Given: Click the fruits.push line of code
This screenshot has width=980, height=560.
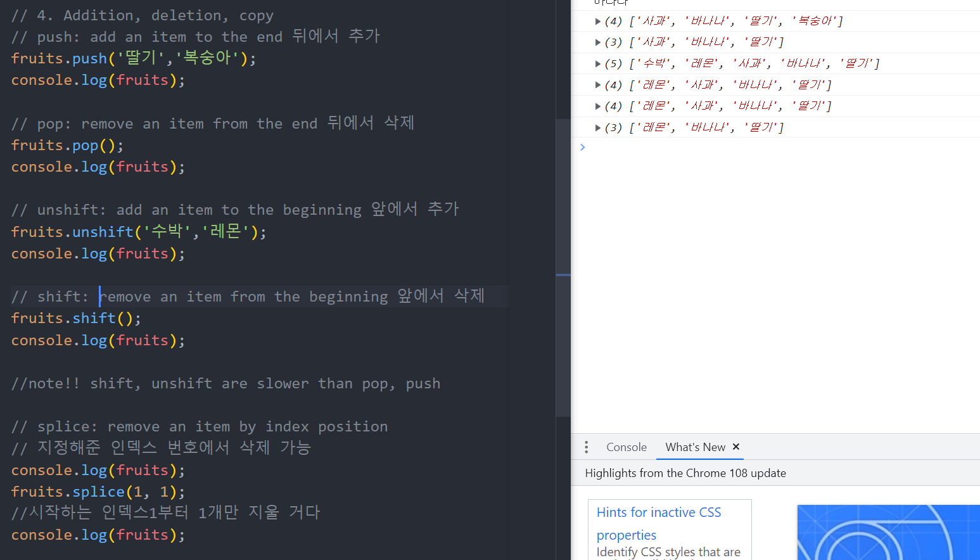Looking at the screenshot, I should 134,58.
